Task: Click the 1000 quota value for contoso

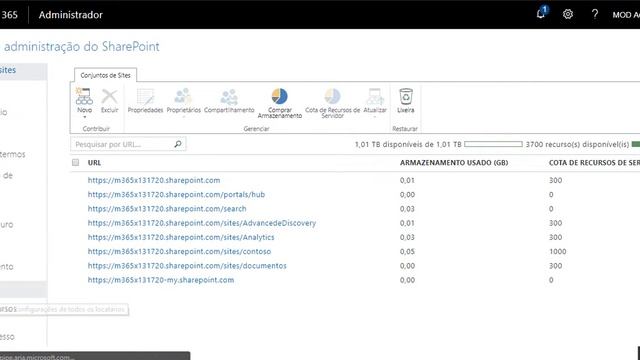Action: [x=558, y=251]
